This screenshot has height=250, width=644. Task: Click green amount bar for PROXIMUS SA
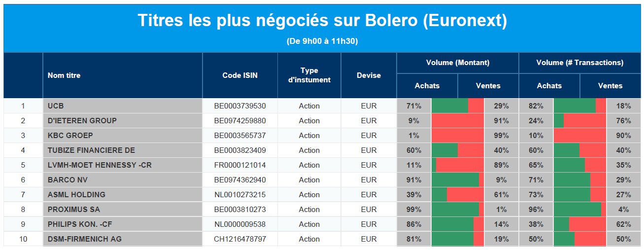point(455,210)
